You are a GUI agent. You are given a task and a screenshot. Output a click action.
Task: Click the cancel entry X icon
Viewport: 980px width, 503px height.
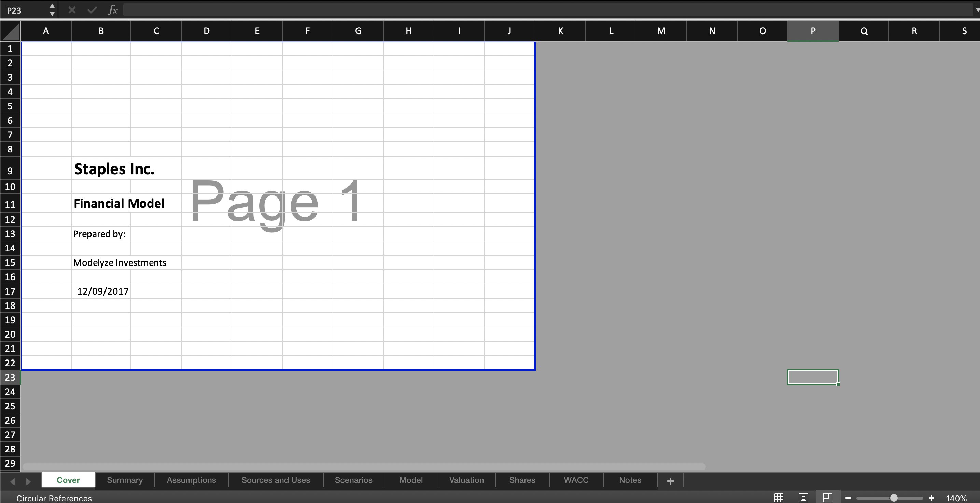coord(72,10)
